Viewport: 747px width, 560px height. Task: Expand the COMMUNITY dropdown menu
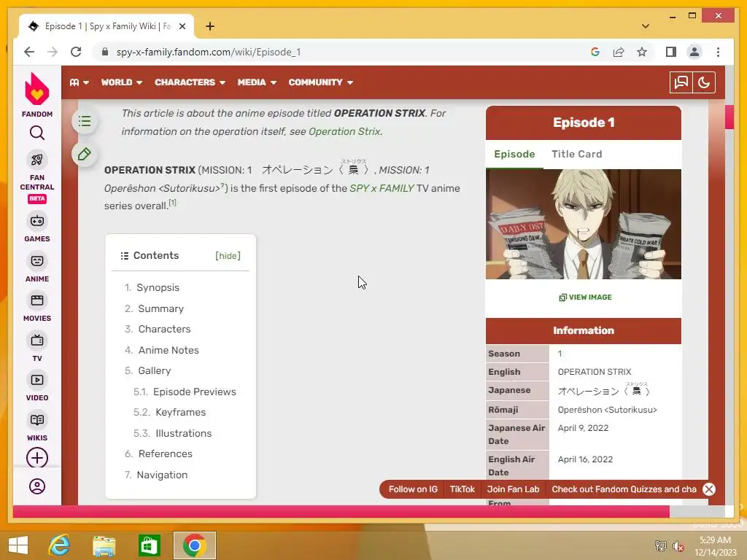(321, 82)
